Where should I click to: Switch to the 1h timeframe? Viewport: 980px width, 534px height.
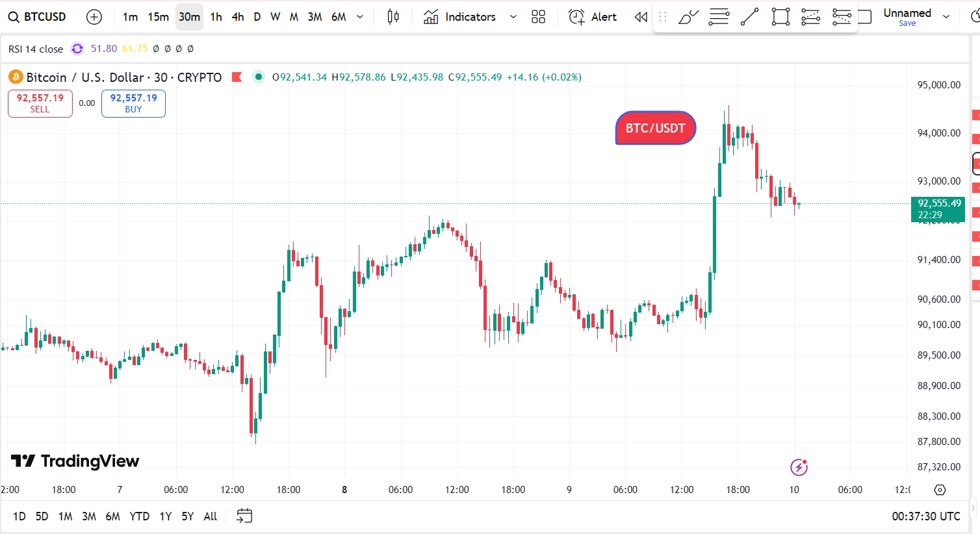[216, 17]
